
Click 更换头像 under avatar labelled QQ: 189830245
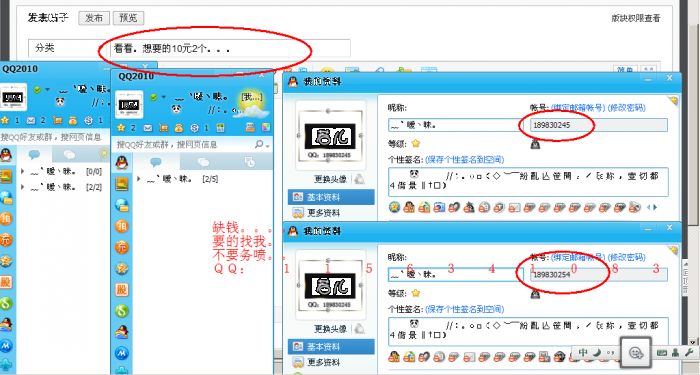point(330,179)
